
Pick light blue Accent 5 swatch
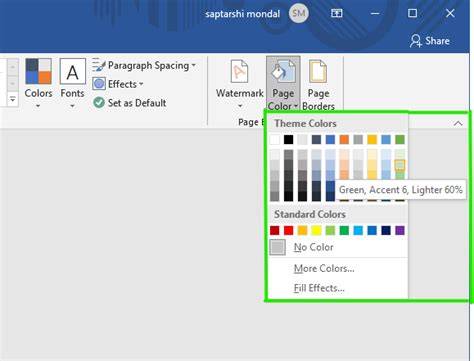(386, 139)
